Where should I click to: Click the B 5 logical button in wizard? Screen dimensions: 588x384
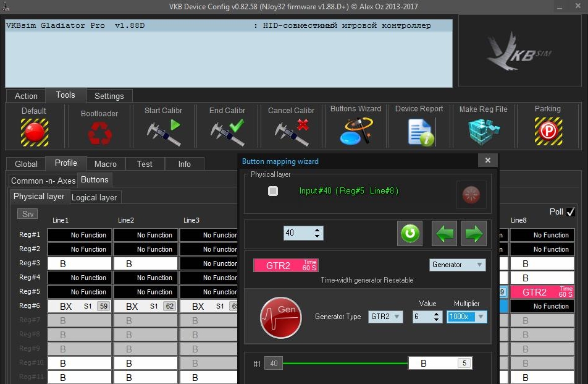click(x=440, y=364)
